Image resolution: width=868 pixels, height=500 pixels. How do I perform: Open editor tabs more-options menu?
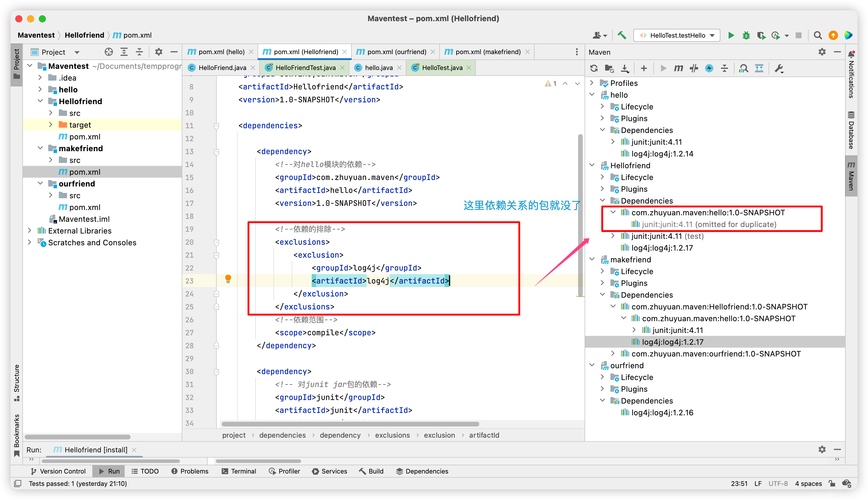[x=577, y=52]
